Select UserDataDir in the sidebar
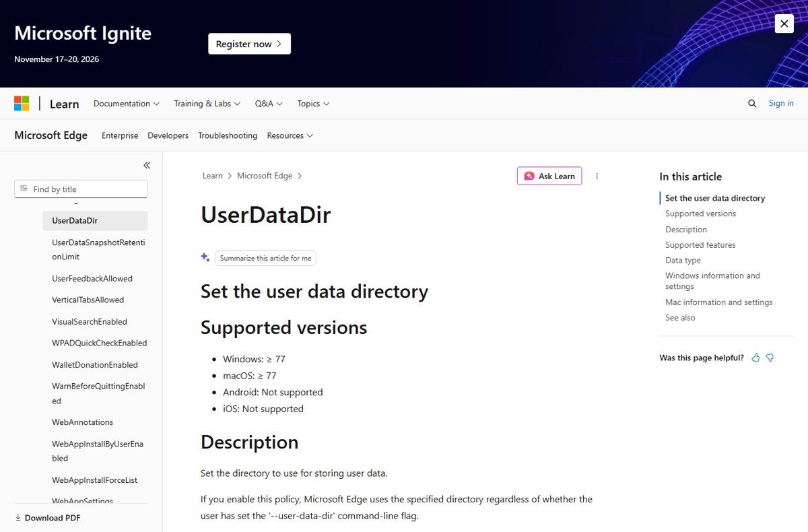 pyautogui.click(x=95, y=221)
